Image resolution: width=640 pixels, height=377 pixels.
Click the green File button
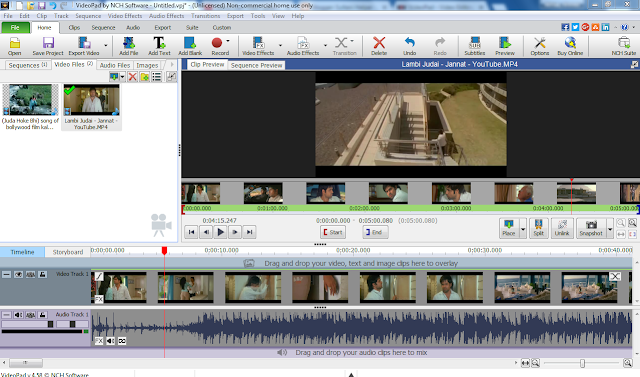click(15, 27)
